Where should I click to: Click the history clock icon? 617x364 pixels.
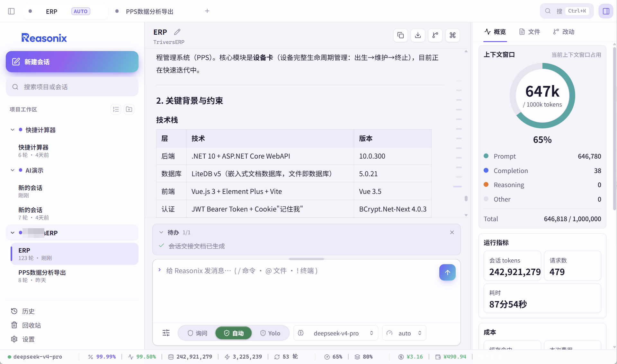[14, 311]
